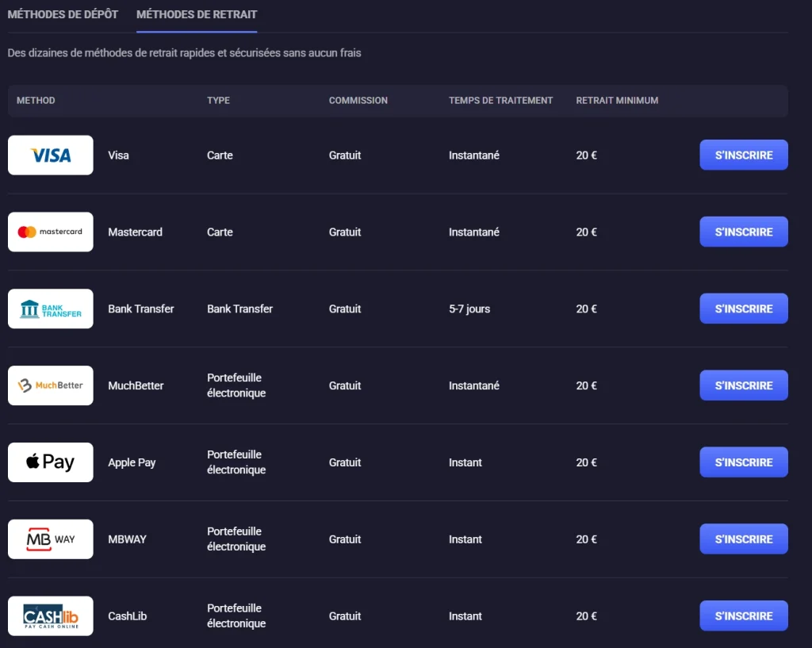Click 'Portefeuille électronique' in the MuchBetter row
812x648 pixels.
[x=236, y=385]
